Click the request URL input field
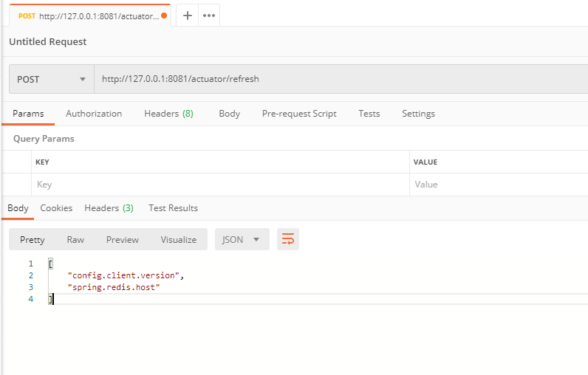The width and height of the screenshot is (588, 375). 341,79
